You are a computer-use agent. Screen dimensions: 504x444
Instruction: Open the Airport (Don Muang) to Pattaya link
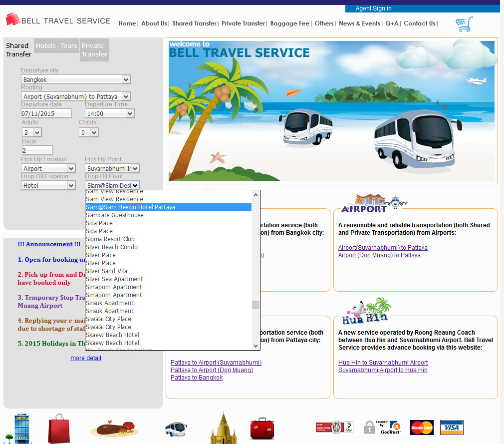pos(379,255)
